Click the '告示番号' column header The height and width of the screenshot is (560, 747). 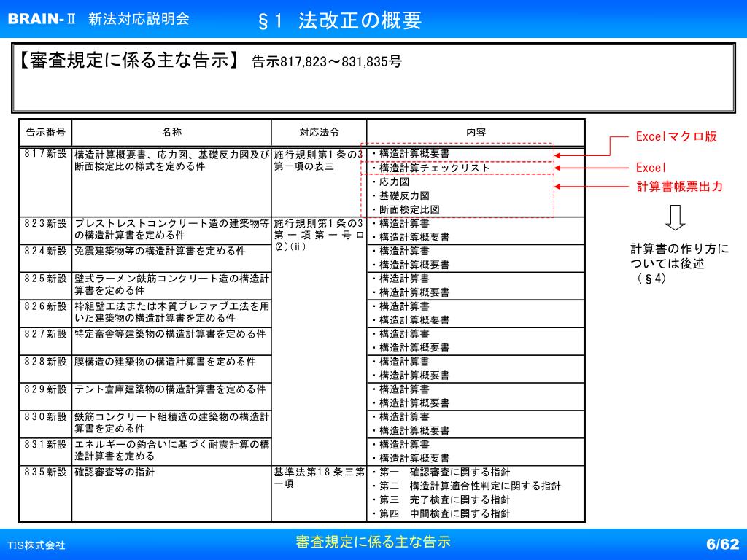pyautogui.click(x=46, y=133)
